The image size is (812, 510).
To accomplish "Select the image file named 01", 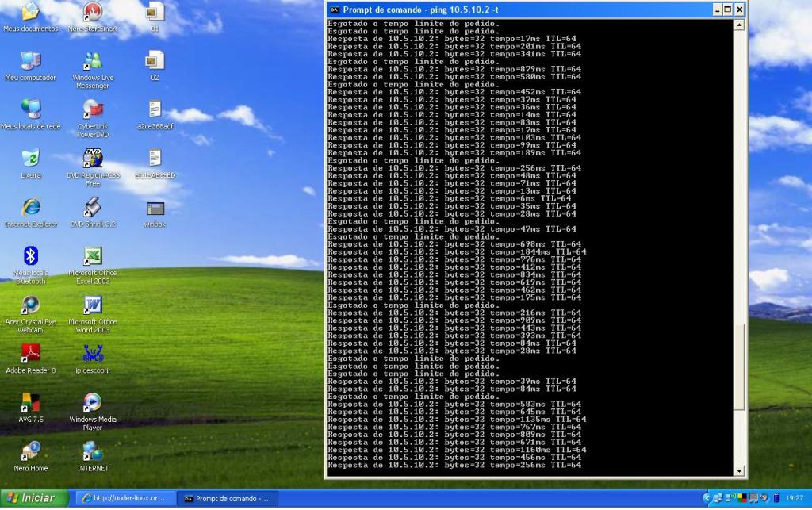I will (x=155, y=17).
